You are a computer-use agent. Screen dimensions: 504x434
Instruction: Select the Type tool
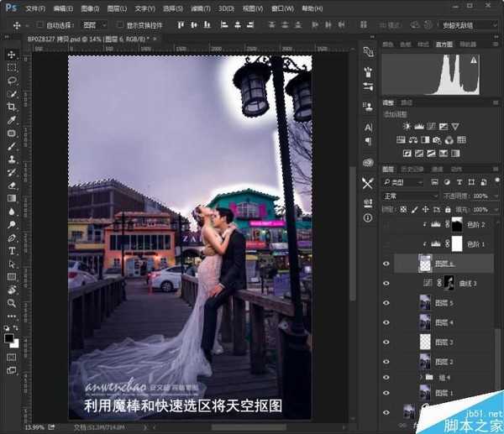pyautogui.click(x=12, y=249)
